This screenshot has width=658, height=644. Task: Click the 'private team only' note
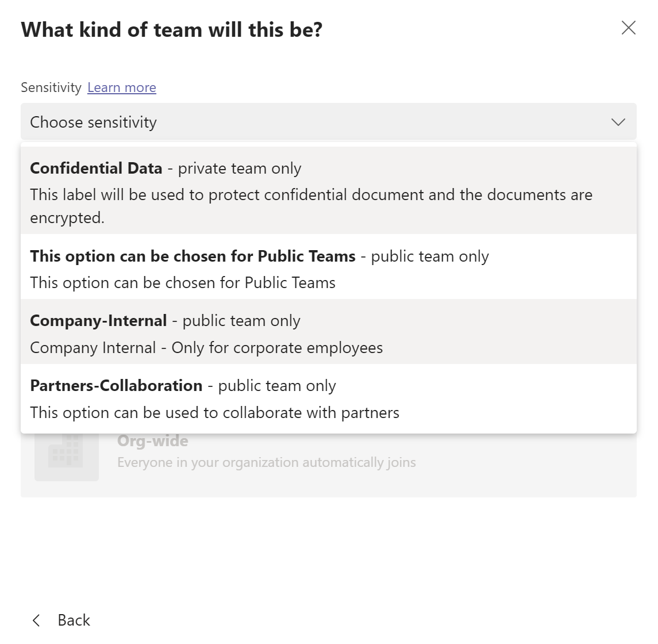tap(240, 168)
